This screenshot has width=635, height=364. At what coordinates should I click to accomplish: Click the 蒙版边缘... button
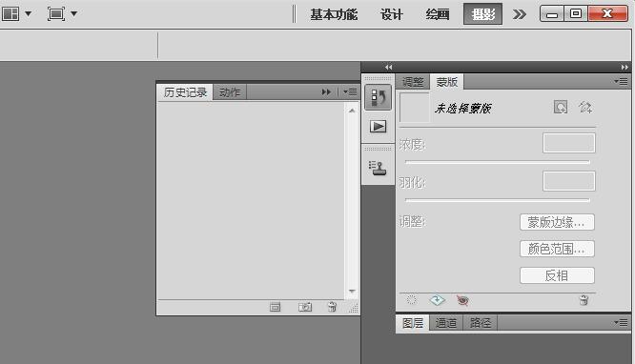pos(557,222)
